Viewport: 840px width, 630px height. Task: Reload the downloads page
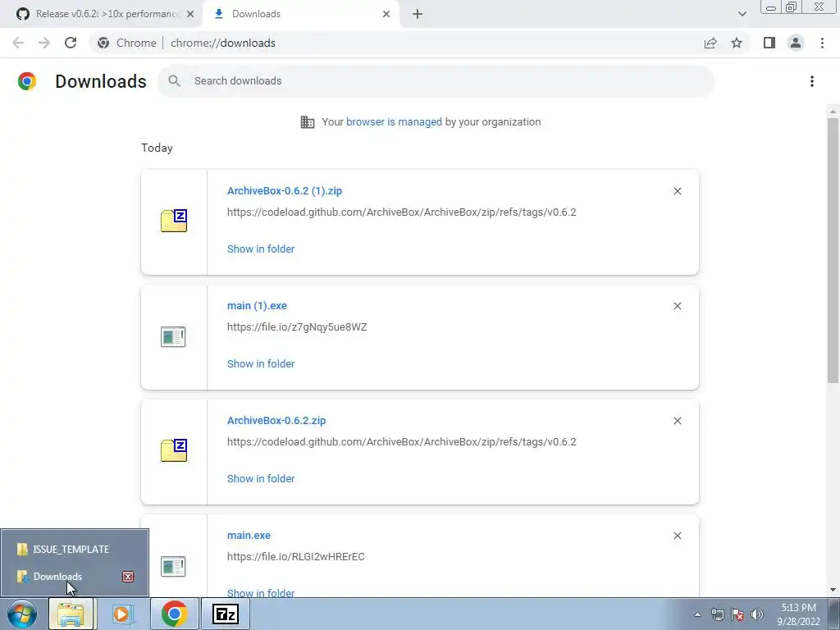click(71, 43)
